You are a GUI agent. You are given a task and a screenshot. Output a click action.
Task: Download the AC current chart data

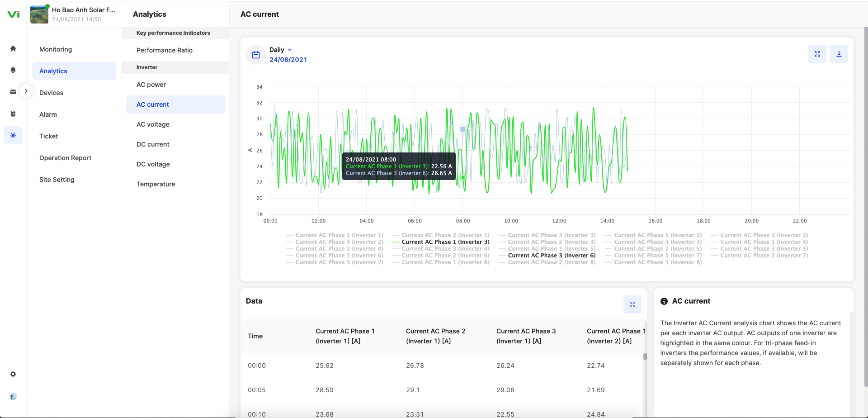tap(839, 54)
